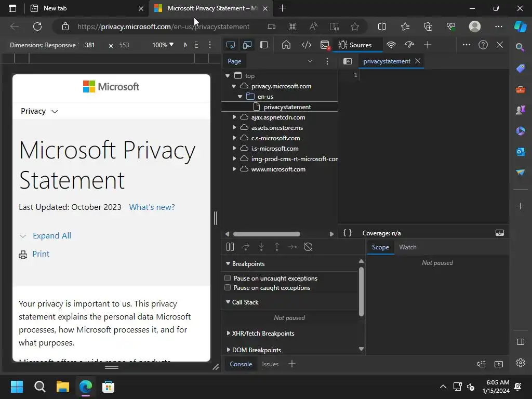Open the 100% zoom dropdown
The height and width of the screenshot is (399, 532).
[163, 45]
